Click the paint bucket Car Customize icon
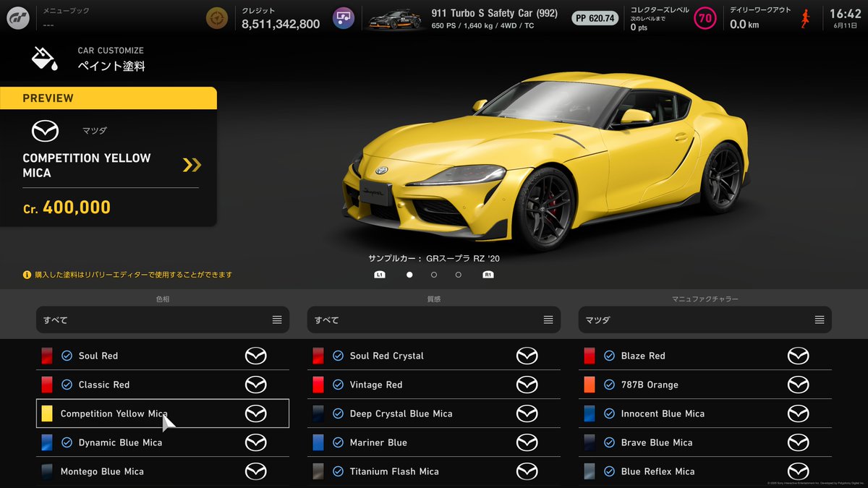This screenshot has height=488, width=868. (45, 59)
